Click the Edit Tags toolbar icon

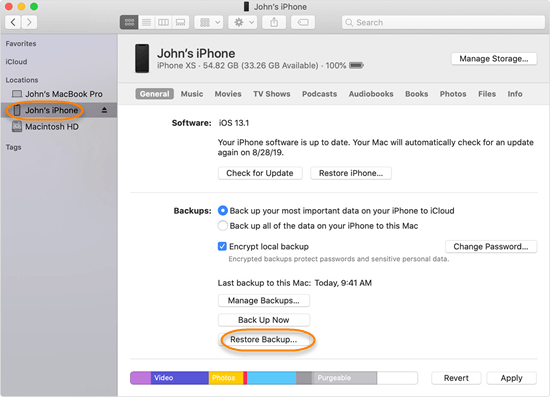click(303, 22)
